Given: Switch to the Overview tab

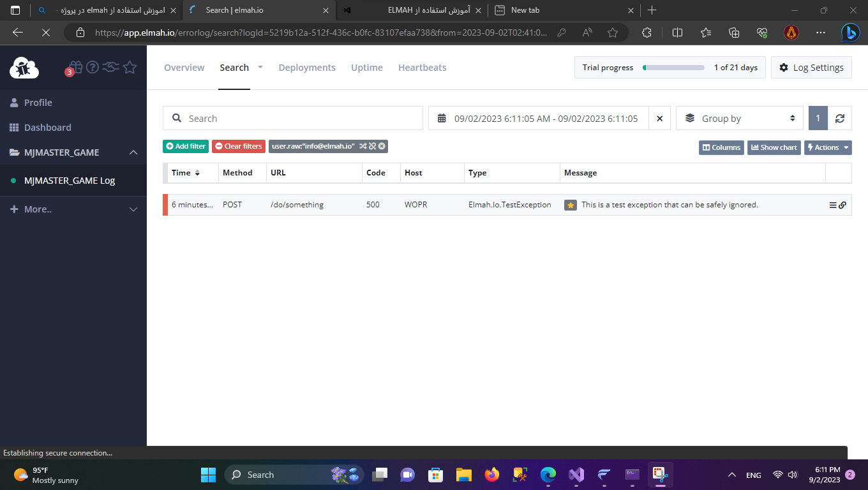Looking at the screenshot, I should coord(184,68).
